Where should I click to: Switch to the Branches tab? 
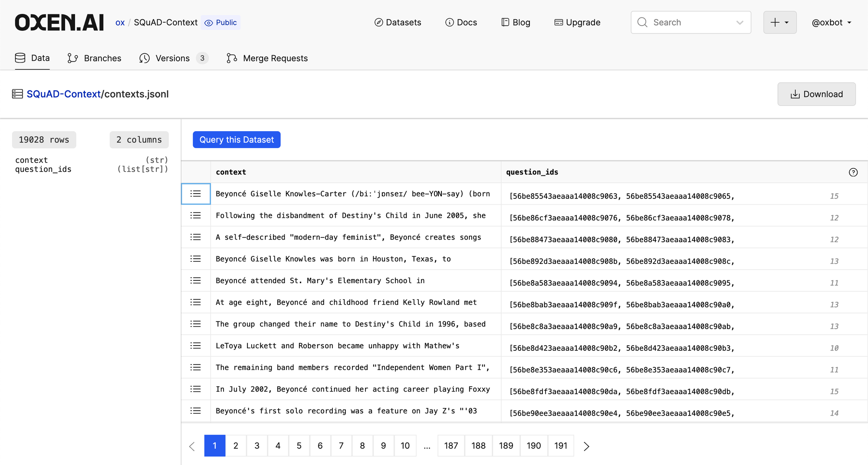(94, 58)
